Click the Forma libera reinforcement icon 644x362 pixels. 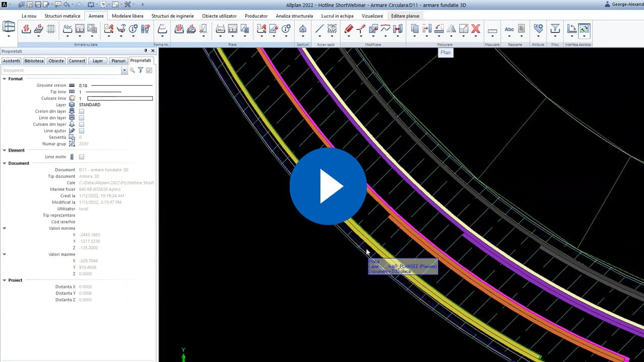tap(162, 29)
